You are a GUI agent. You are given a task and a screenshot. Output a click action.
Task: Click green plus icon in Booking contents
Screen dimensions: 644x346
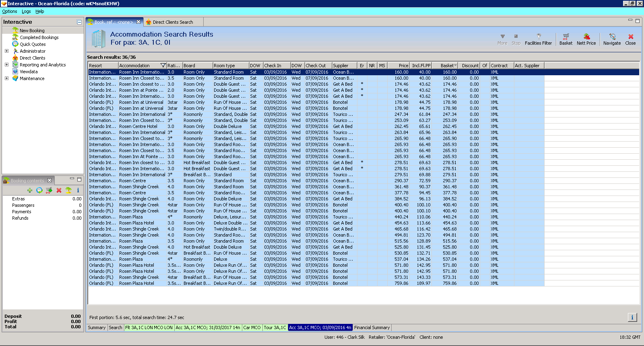pos(30,190)
